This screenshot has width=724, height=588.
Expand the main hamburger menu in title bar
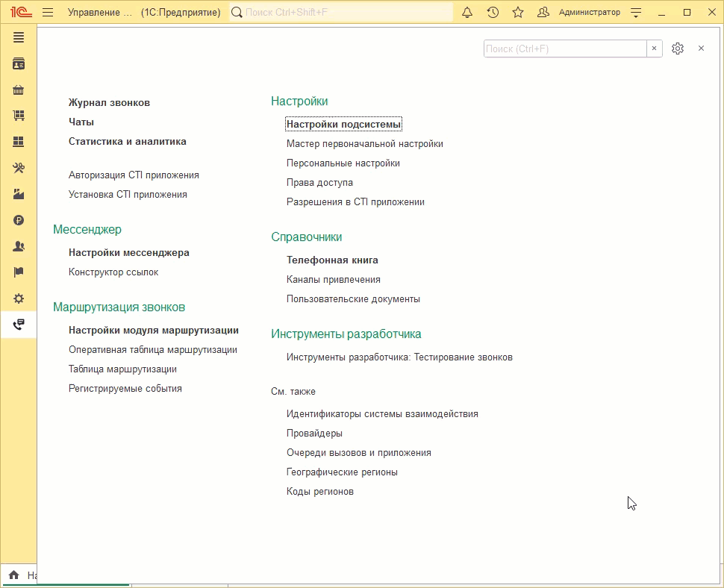[x=48, y=13]
